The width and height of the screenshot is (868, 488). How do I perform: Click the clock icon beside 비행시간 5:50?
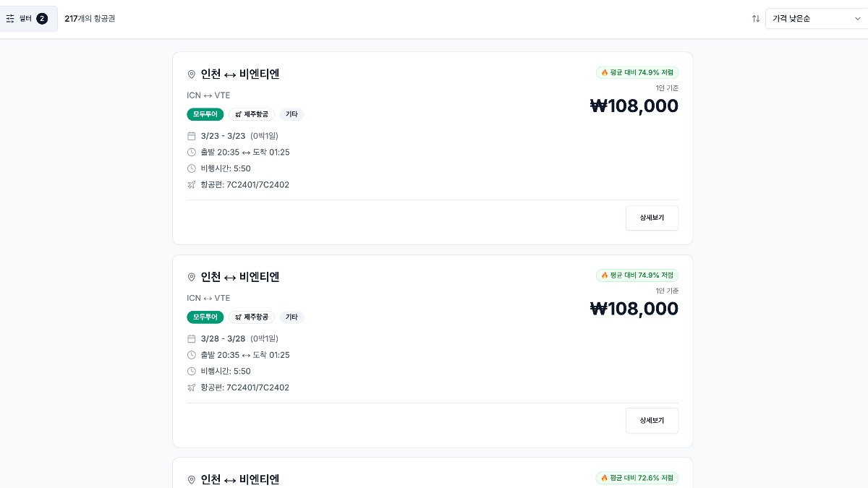[192, 168]
